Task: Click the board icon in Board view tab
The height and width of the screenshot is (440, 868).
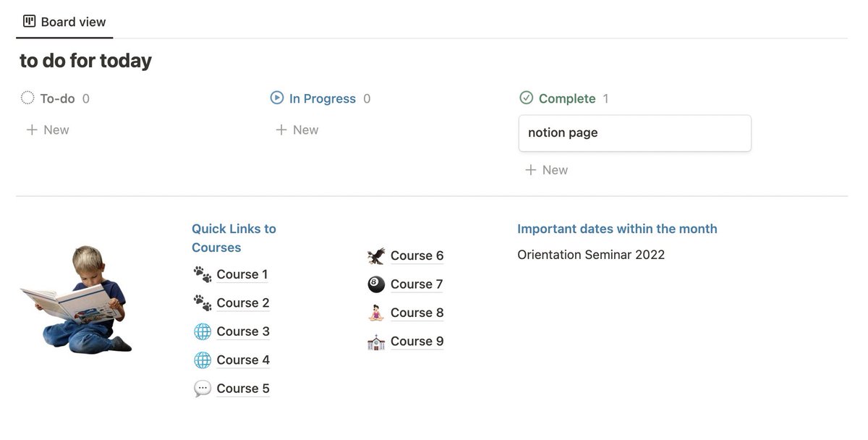Action: [x=29, y=21]
